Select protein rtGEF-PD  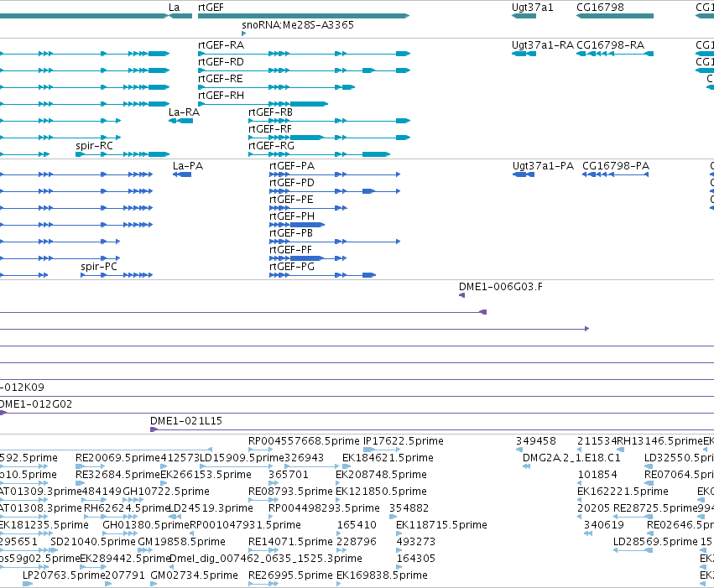(292, 183)
